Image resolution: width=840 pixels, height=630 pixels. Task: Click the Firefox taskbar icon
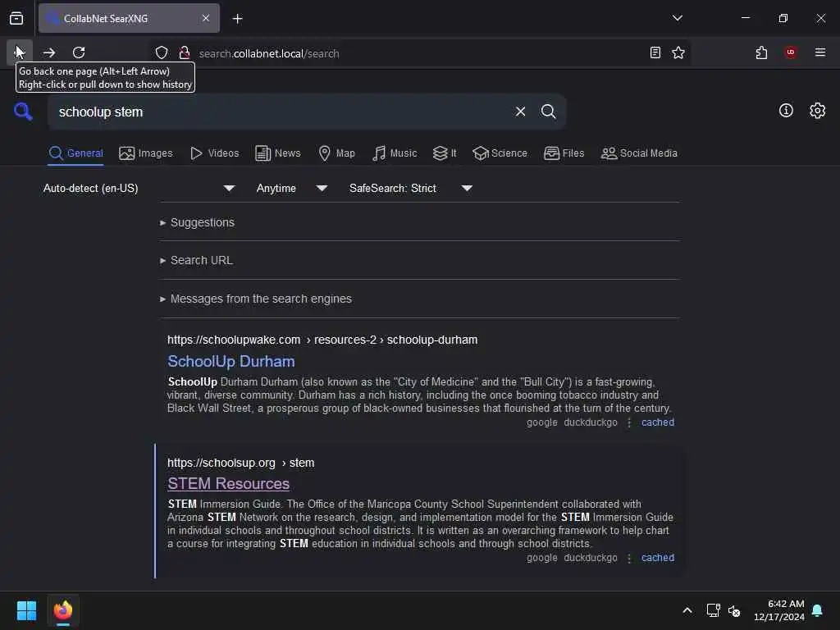pyautogui.click(x=63, y=610)
